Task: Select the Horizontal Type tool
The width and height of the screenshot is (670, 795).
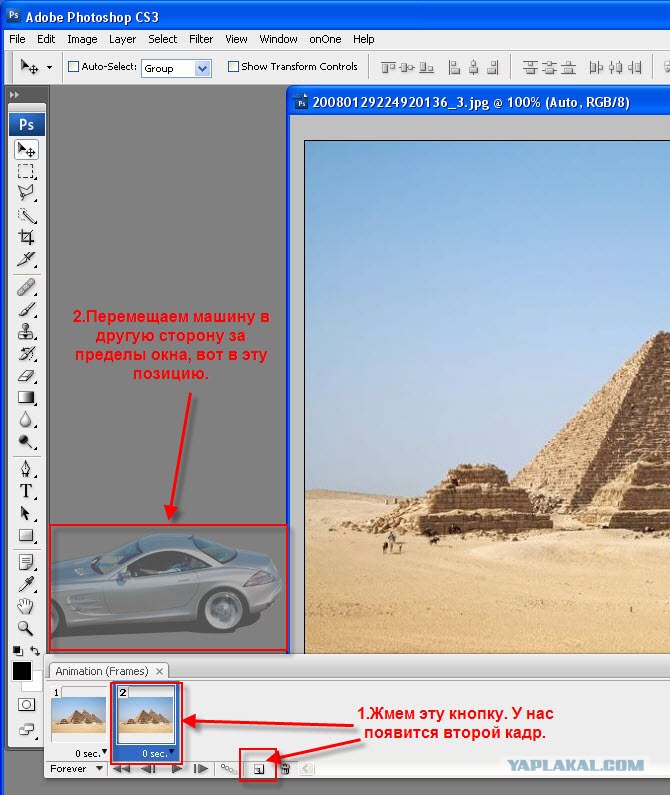Action: pyautogui.click(x=26, y=491)
